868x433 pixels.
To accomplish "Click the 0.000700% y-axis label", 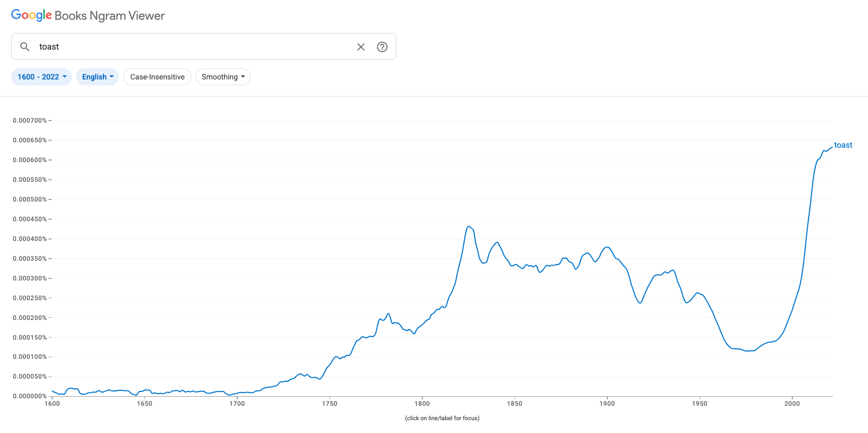I will point(30,121).
